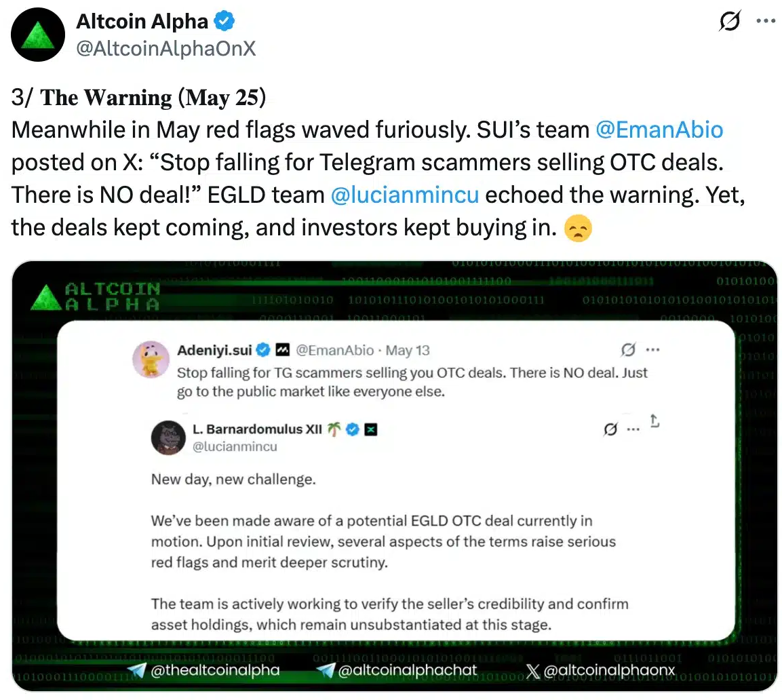
Task: Click the Grok icon on the Barnardomulus post
Action: (610, 429)
